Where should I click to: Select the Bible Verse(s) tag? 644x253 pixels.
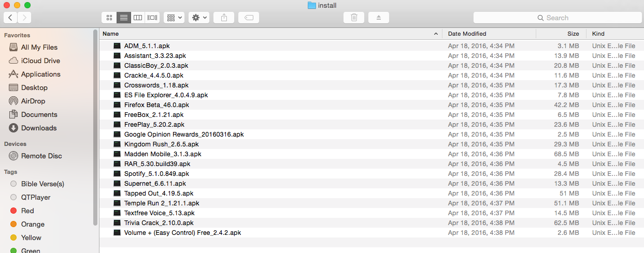42,184
